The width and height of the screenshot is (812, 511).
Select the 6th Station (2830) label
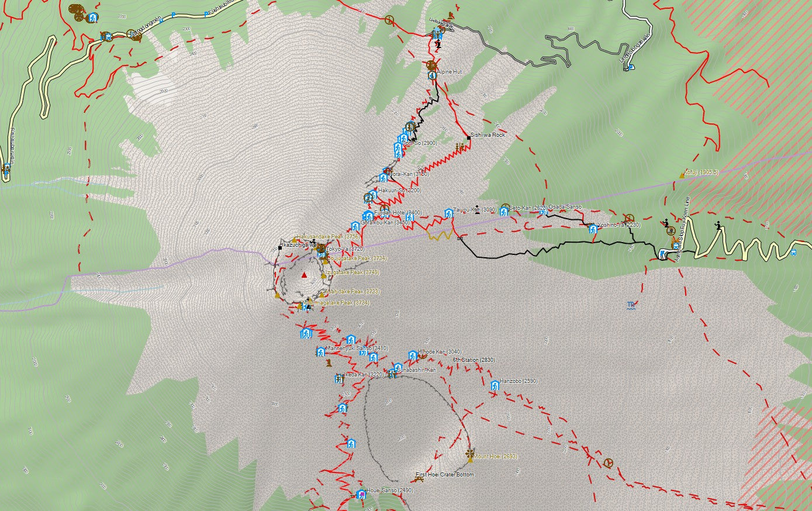click(474, 360)
